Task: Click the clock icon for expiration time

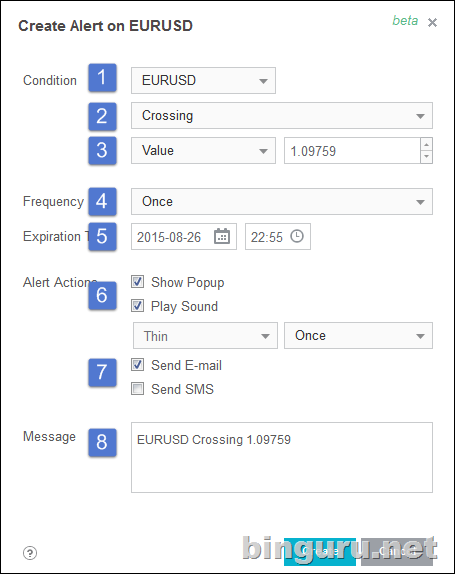Action: click(x=297, y=236)
